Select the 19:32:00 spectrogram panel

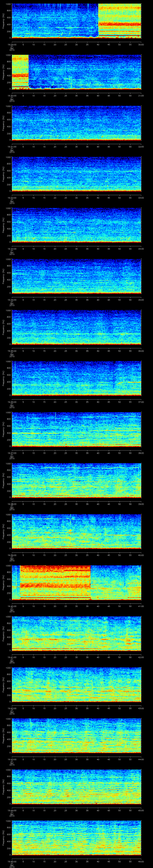[x=76, y=174]
